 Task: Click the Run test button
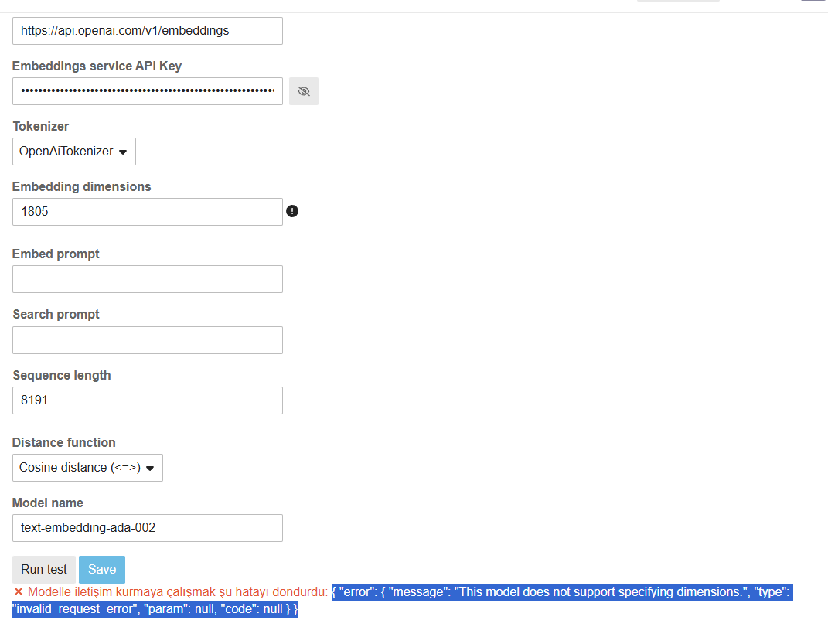click(44, 570)
